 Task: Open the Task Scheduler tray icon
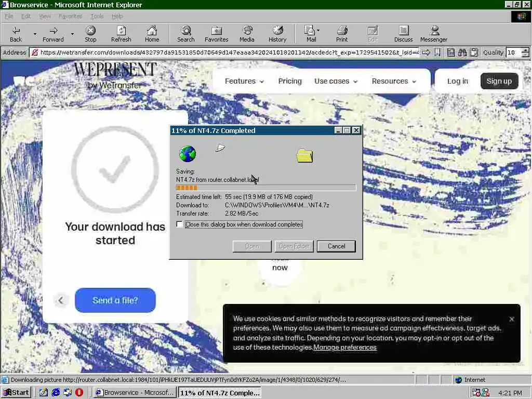pyautogui.click(x=476, y=393)
